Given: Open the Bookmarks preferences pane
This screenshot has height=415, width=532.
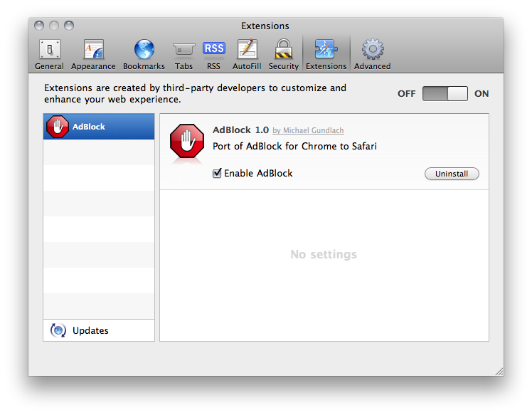Looking at the screenshot, I should coord(144,54).
